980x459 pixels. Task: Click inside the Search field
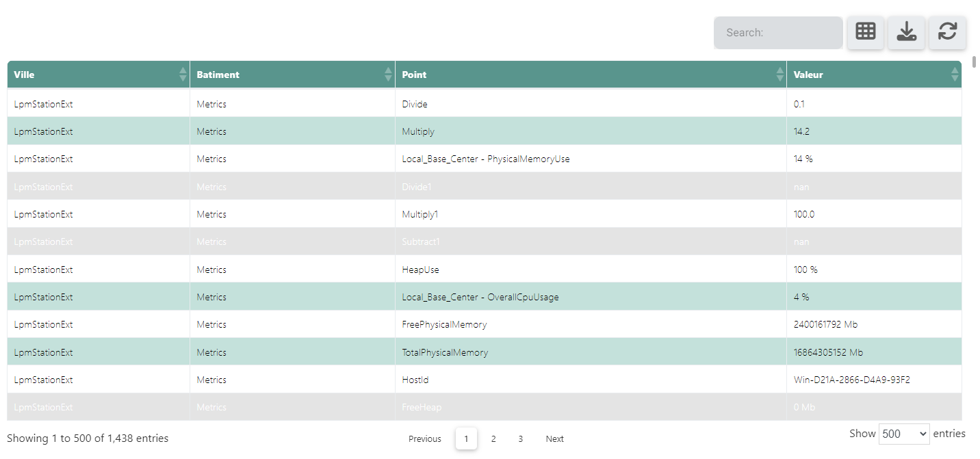pos(778,33)
